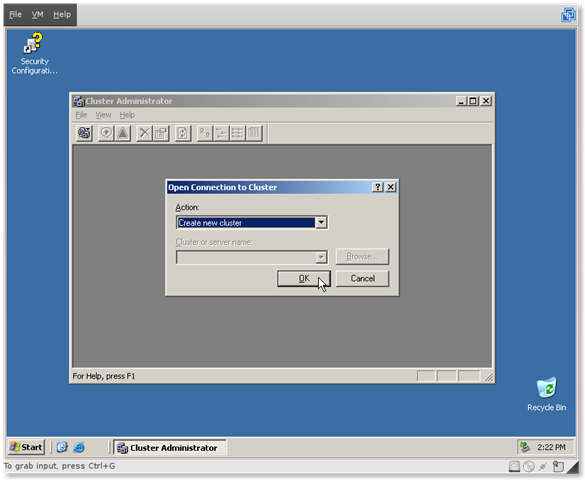
Task: Click the Bring Online toolbar icon
Action: (106, 133)
